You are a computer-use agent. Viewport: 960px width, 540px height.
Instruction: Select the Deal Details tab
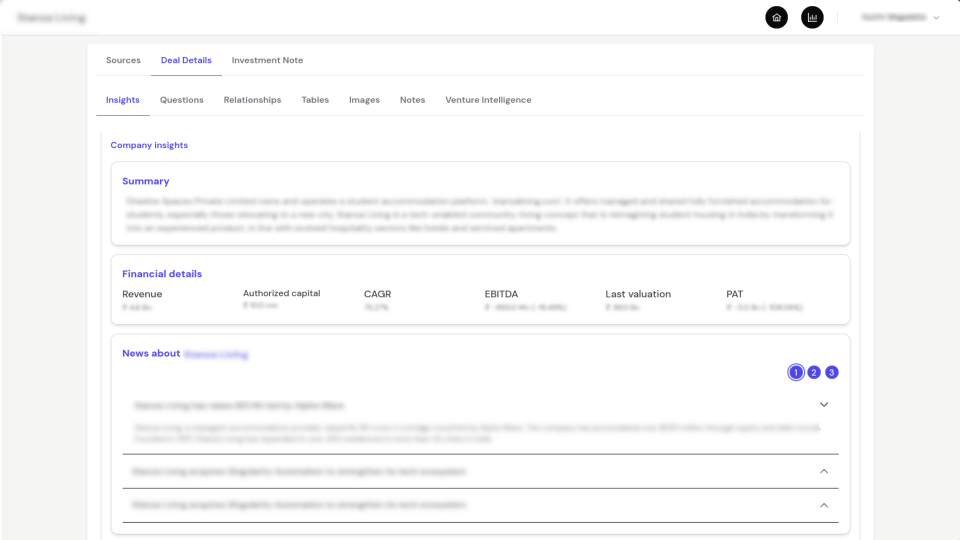186,60
